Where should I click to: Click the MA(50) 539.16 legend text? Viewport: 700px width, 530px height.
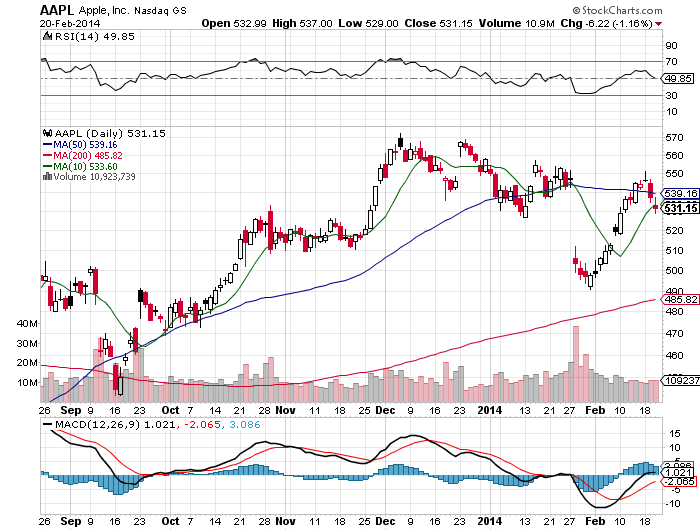pos(85,145)
